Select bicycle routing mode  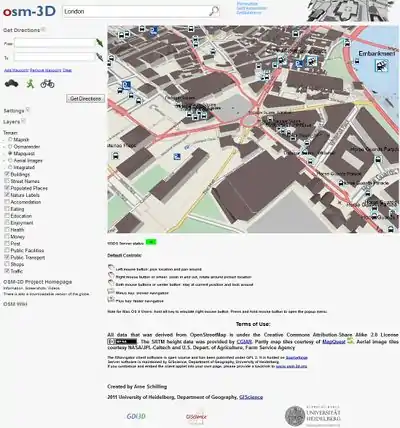point(47,84)
